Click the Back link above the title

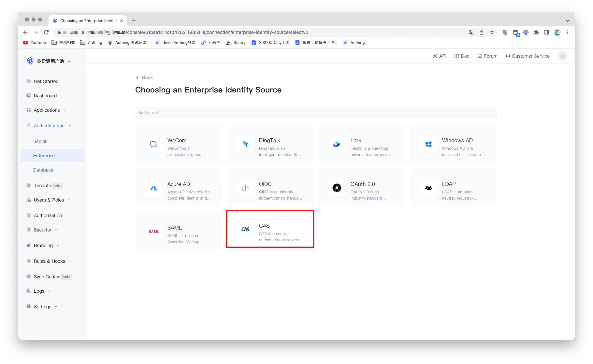(144, 77)
